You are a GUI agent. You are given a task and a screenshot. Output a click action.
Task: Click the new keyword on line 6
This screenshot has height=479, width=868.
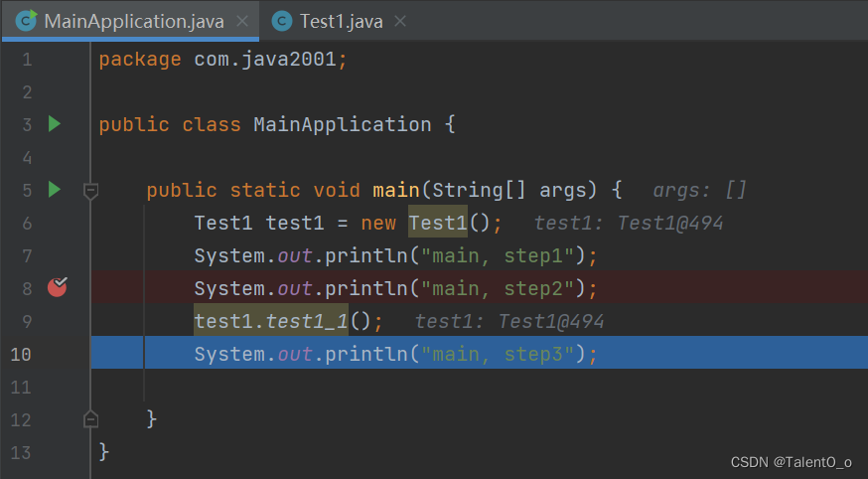(x=378, y=224)
